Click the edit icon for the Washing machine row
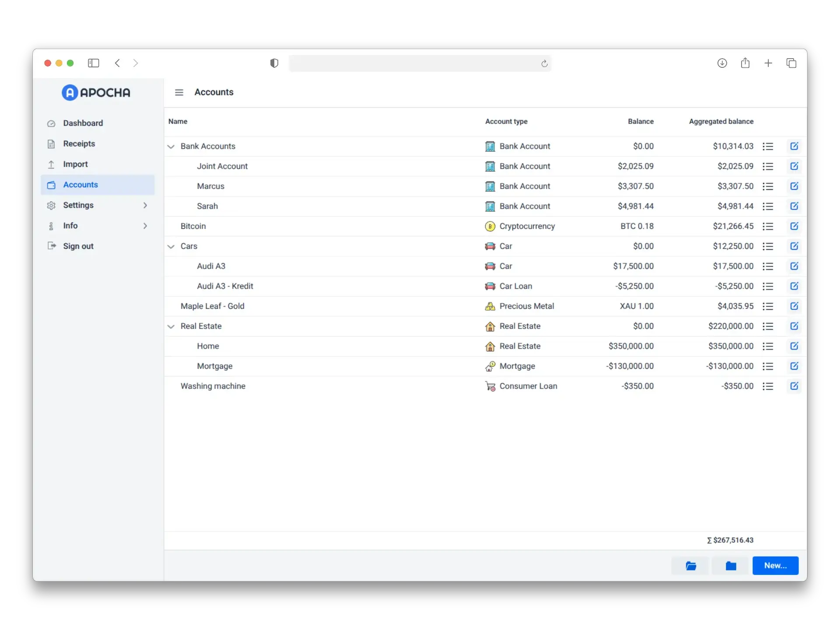Viewport: 840px width, 630px height. (x=794, y=386)
